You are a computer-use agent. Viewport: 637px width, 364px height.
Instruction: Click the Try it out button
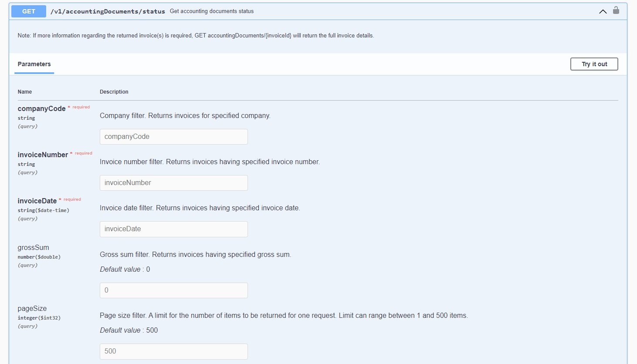click(594, 64)
